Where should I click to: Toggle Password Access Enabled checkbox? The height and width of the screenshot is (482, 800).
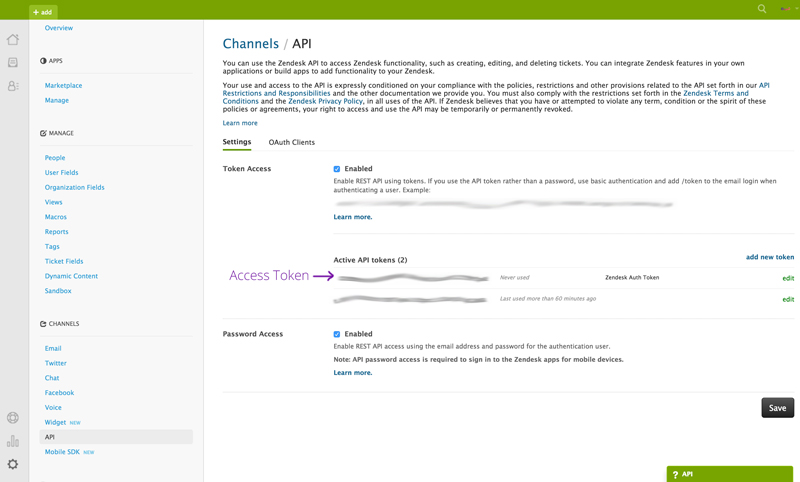point(337,335)
